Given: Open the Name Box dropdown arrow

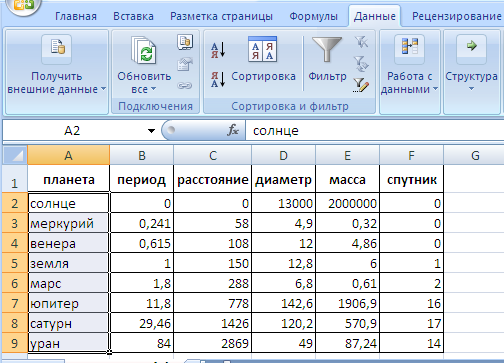Looking at the screenshot, I should (x=151, y=131).
